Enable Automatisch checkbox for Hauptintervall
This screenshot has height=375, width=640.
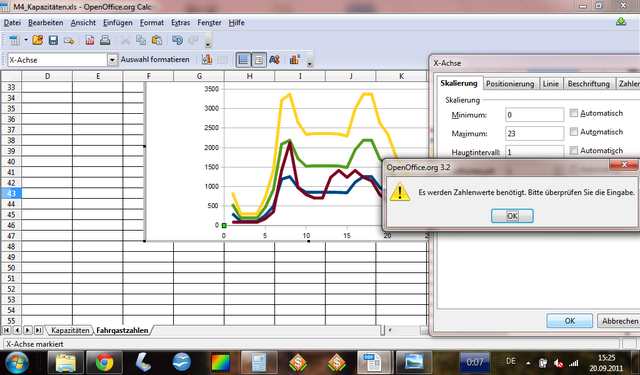(x=573, y=151)
